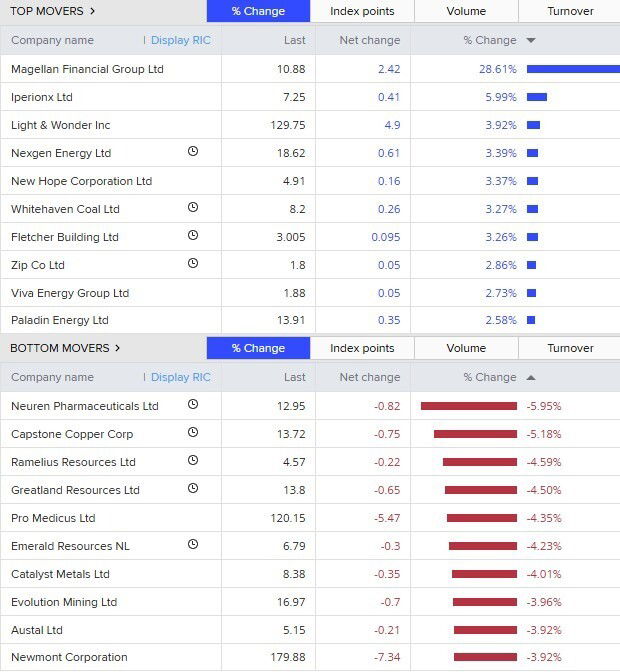The image size is (620, 672).
Task: Open Magellan Financial Group Ltd company link
Action: click(x=87, y=69)
